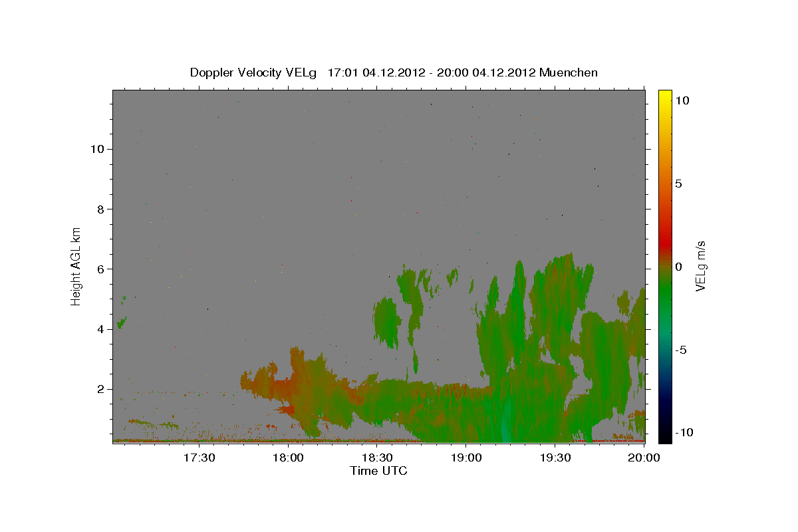The image size is (798, 532).
Task: Click the 18:00 time tick label
Action: click(288, 458)
